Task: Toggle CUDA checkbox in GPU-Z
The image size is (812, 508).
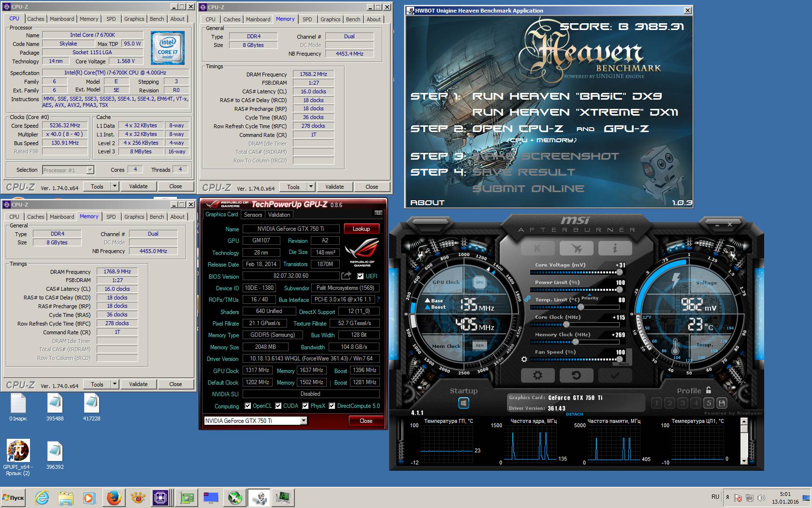Action: 278,406
